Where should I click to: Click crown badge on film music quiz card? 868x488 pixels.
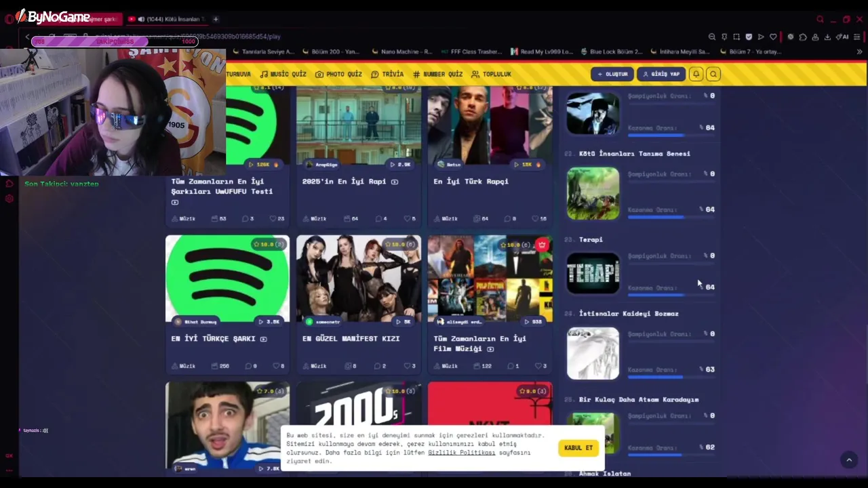(542, 245)
